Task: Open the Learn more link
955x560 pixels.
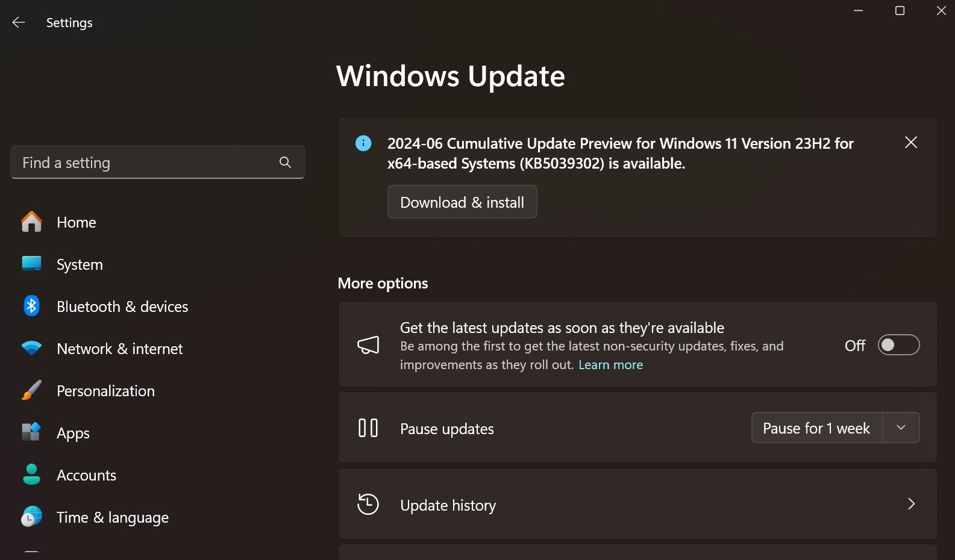Action: [610, 365]
